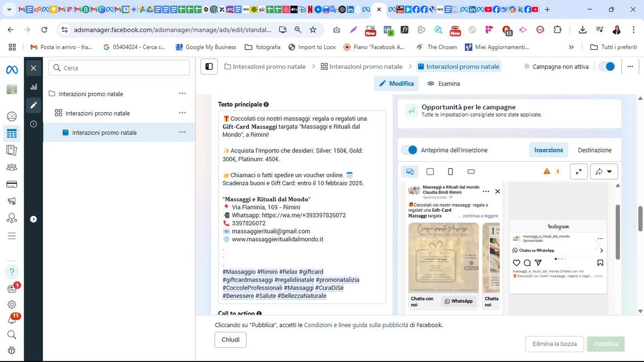The image size is (644, 362).
Task: Click Elimina la bozza button
Action: point(554,344)
